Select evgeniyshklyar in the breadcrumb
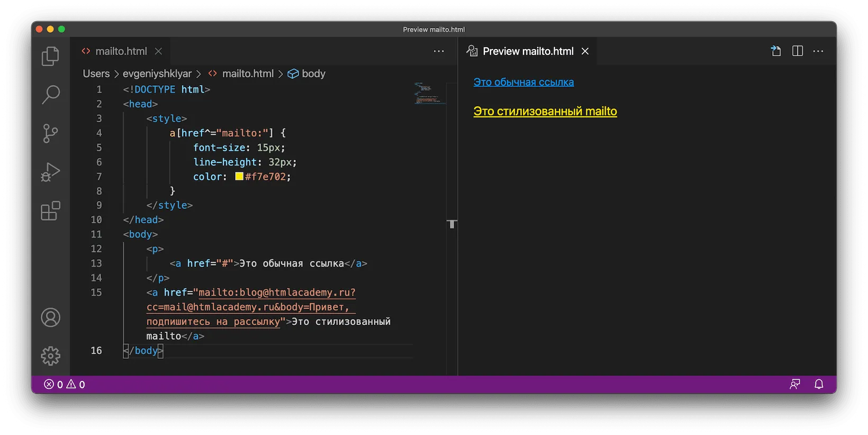Image resolution: width=868 pixels, height=435 pixels. point(157,74)
